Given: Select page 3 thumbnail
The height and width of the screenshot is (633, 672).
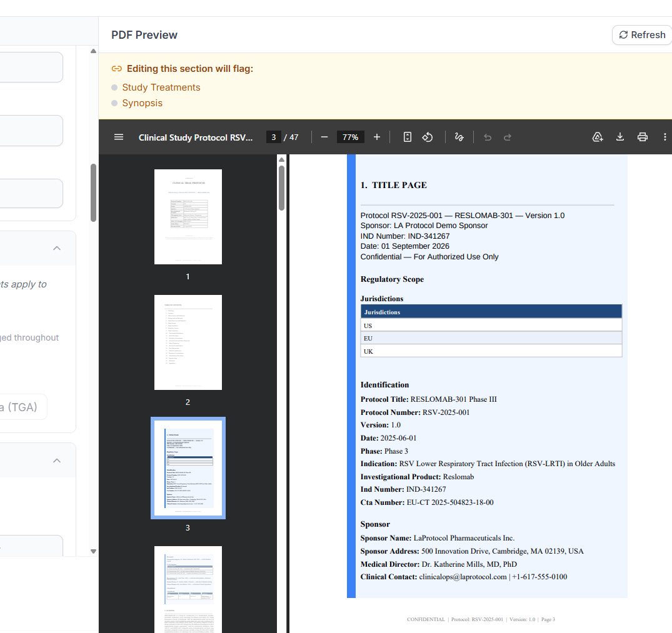Looking at the screenshot, I should 188,467.
